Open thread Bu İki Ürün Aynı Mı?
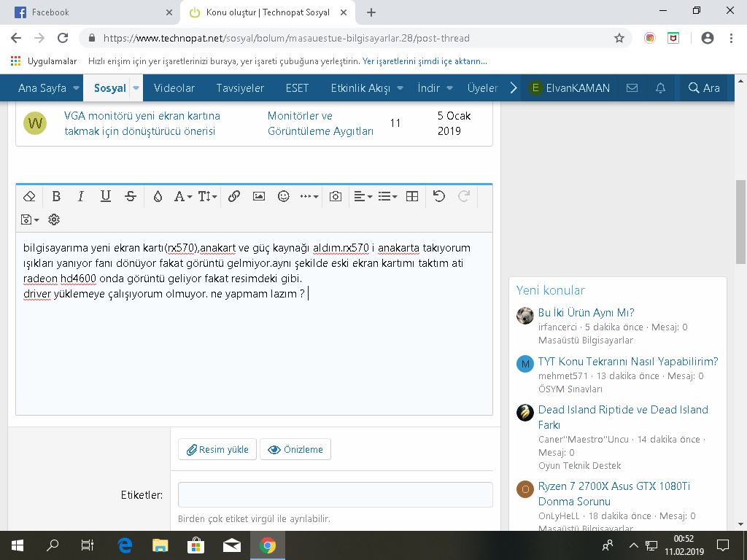Screen dimensions: 747x560 tap(586, 313)
